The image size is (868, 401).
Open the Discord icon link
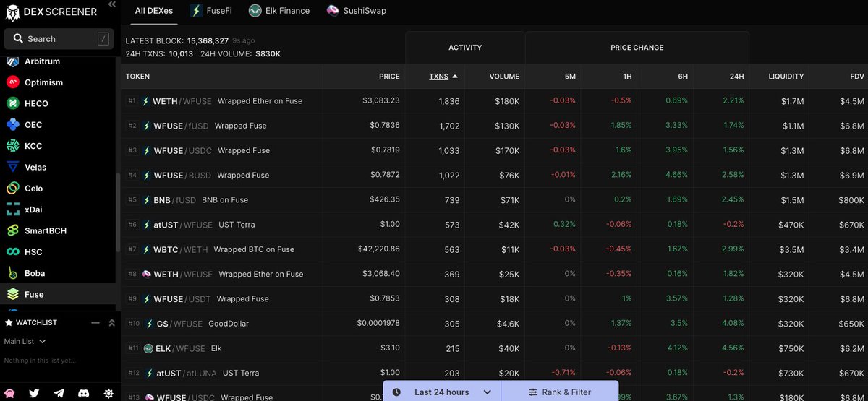pos(83,393)
